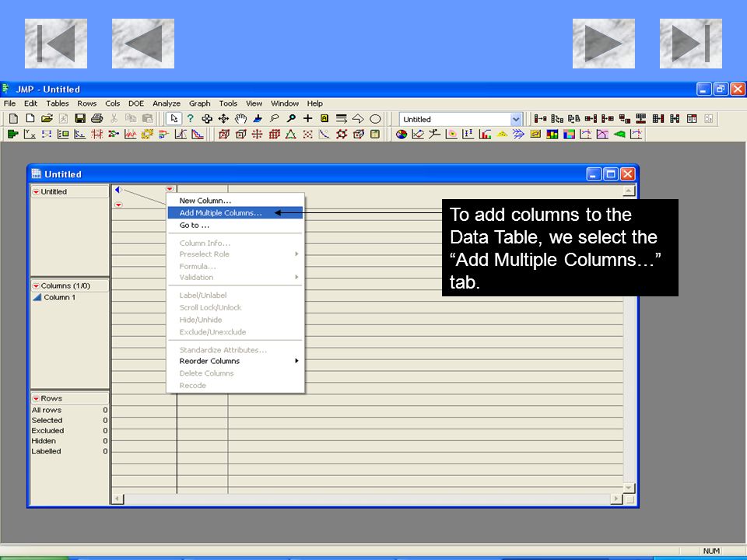
Task: Open file with the folder icon
Action: click(x=47, y=118)
